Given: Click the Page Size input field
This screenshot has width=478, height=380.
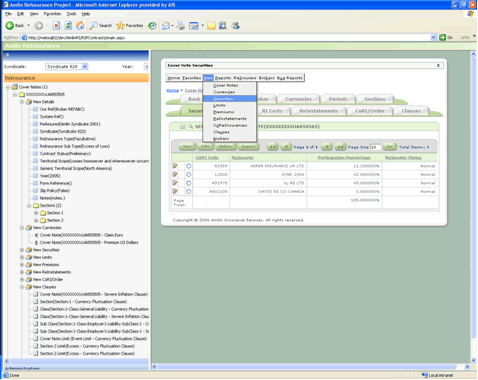Looking at the screenshot, I should point(375,147).
